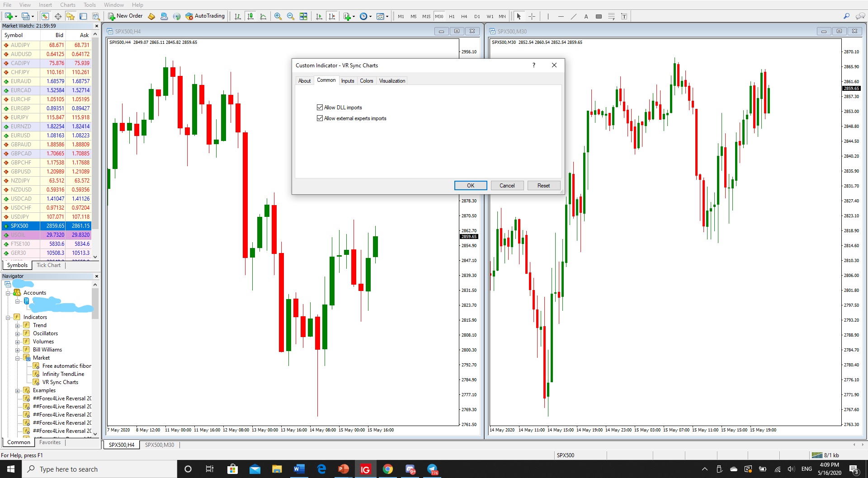Screen dimensions: 868x478
Task: Expand the Bill Williams folder
Action: (17, 350)
